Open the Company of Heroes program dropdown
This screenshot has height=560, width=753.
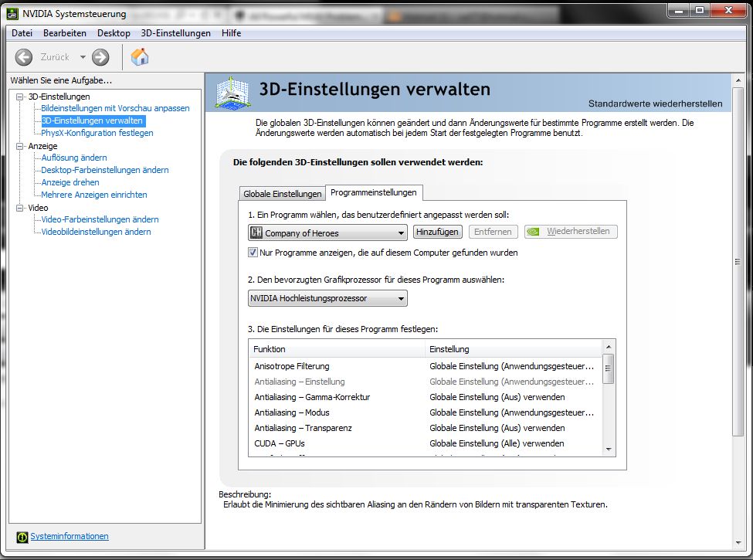(327, 233)
